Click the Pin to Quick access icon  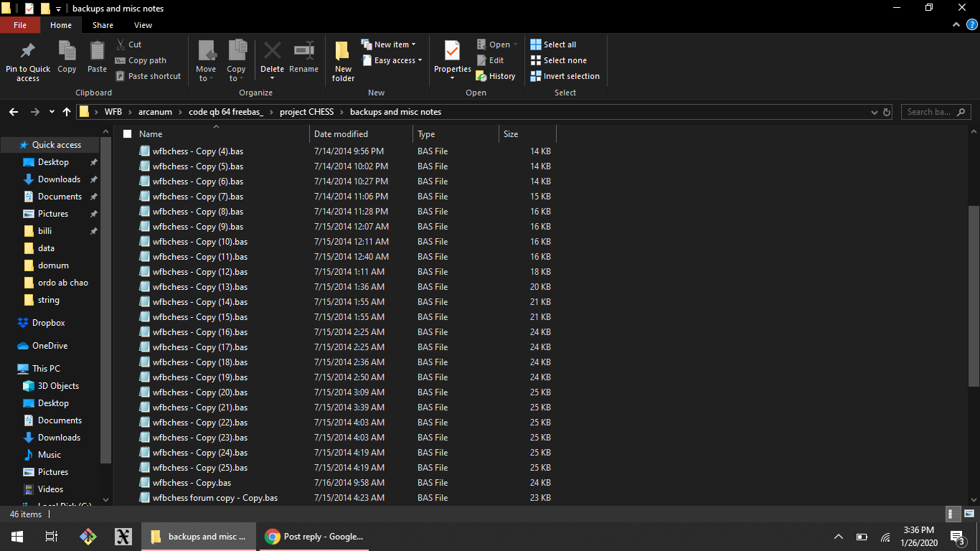pos(28,52)
